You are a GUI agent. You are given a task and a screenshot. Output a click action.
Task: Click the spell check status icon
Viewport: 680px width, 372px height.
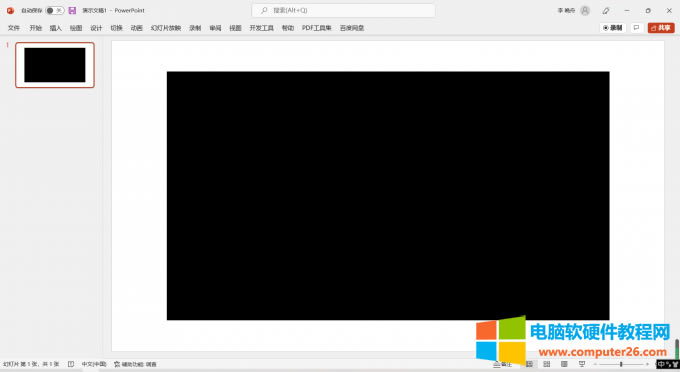(x=71, y=364)
